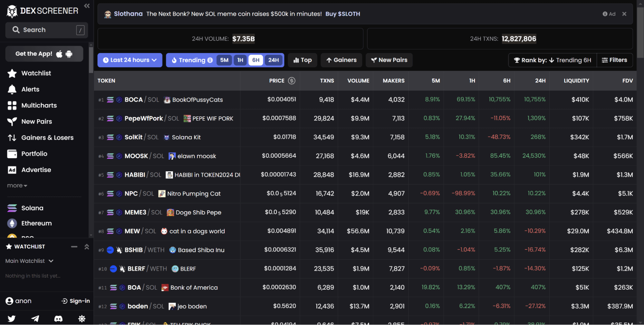The height and width of the screenshot is (325, 644).
Task: Open Gainers & Losers page
Action: (x=47, y=138)
